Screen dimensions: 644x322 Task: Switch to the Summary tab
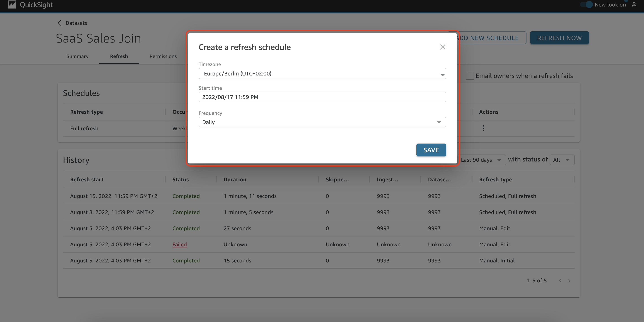click(x=77, y=56)
